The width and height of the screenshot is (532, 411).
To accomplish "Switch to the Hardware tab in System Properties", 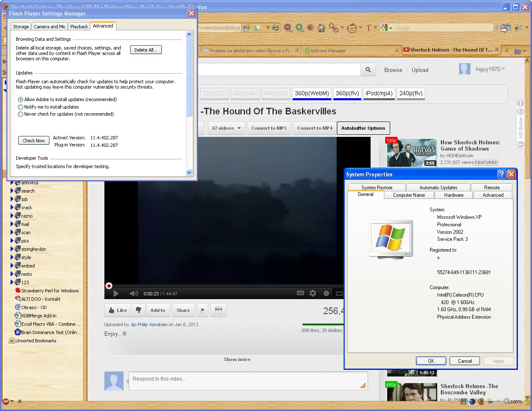I will coord(453,195).
